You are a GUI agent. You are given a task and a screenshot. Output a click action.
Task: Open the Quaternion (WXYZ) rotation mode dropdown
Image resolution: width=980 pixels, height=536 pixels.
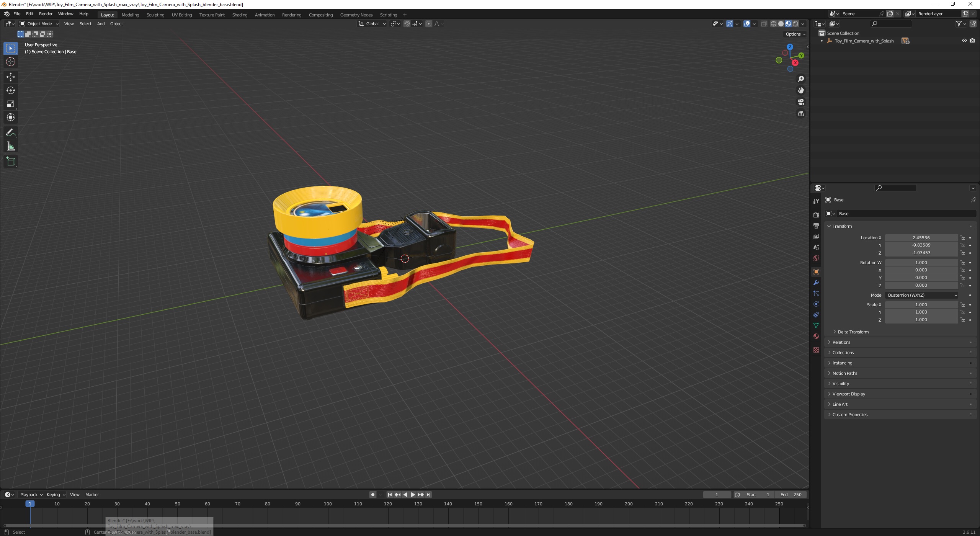922,295
